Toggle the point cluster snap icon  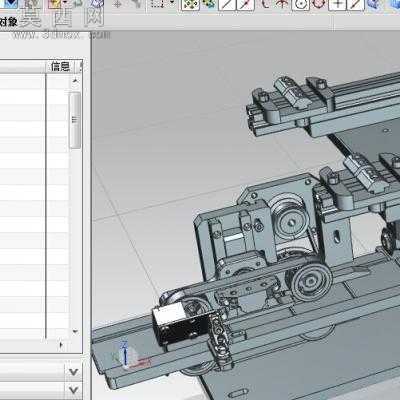[x=190, y=4]
